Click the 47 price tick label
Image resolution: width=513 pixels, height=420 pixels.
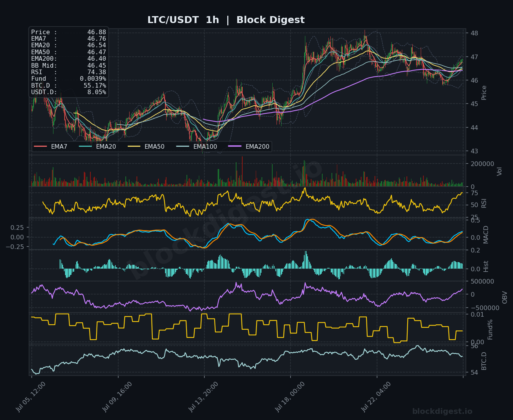coord(474,57)
